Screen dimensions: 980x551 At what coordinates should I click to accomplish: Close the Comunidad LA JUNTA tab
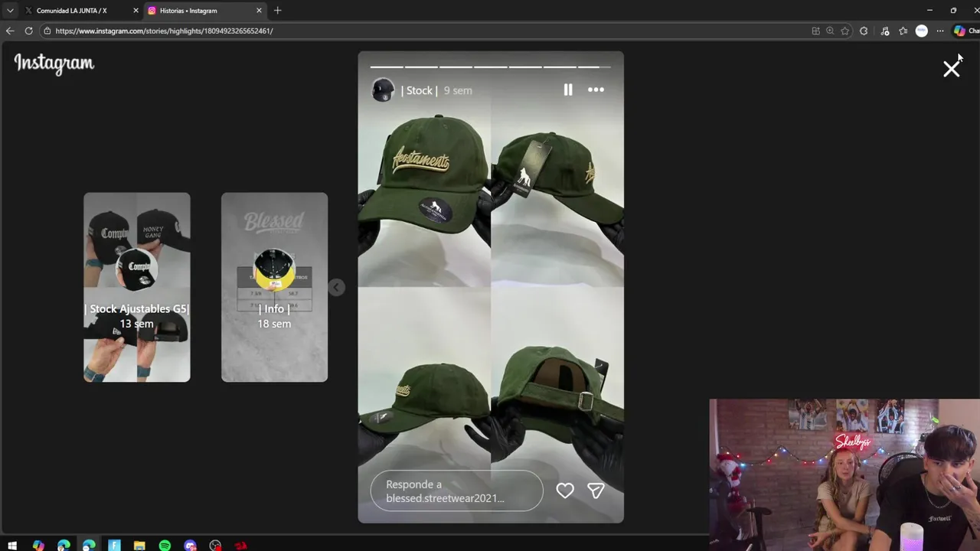[x=136, y=11]
